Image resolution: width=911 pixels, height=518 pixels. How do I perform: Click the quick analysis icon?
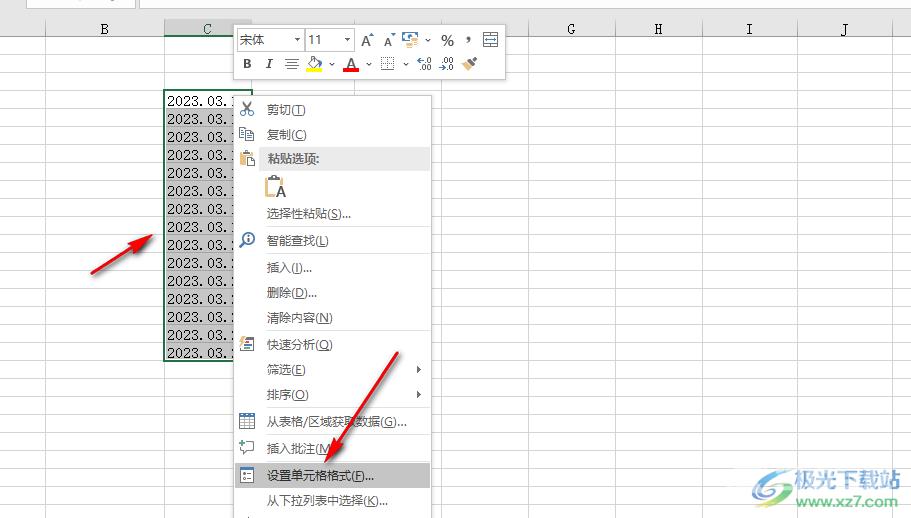pos(247,344)
